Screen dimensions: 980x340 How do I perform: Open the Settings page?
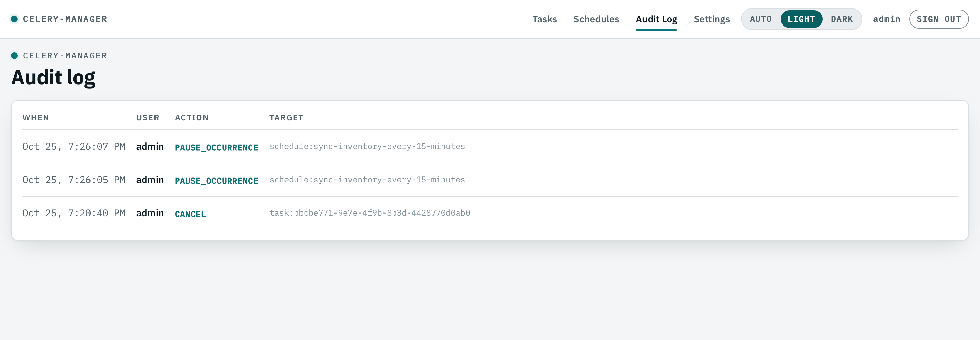pyautogui.click(x=712, y=19)
